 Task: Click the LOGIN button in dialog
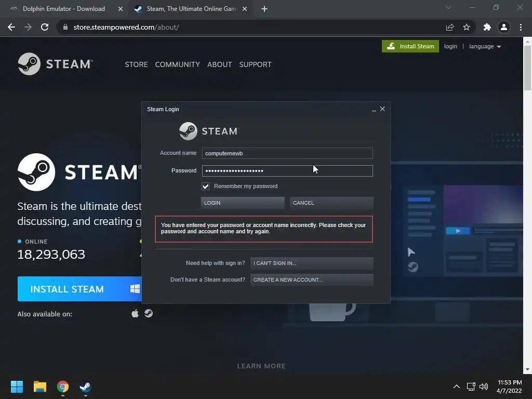(243, 203)
